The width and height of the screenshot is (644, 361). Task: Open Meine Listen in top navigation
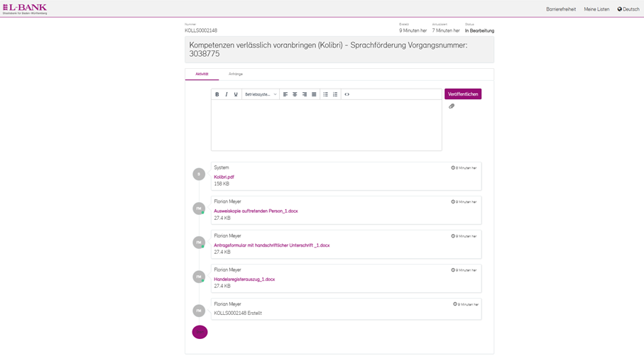[x=596, y=9]
